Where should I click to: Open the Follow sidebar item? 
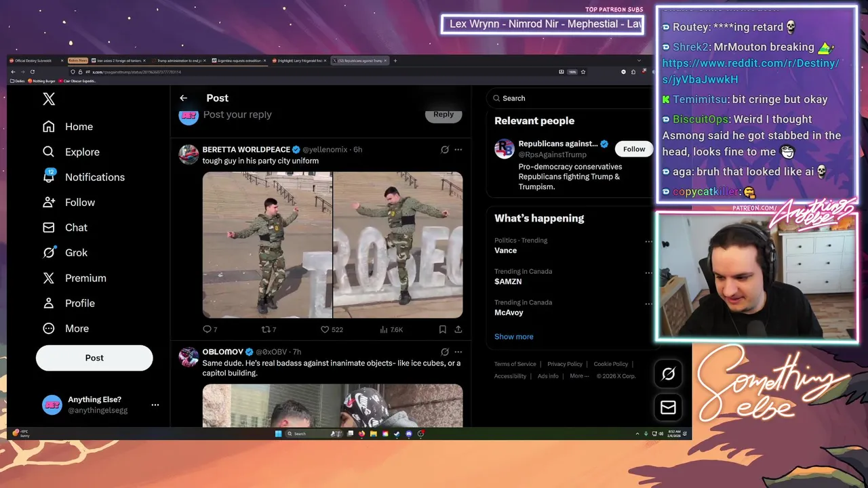point(68,202)
